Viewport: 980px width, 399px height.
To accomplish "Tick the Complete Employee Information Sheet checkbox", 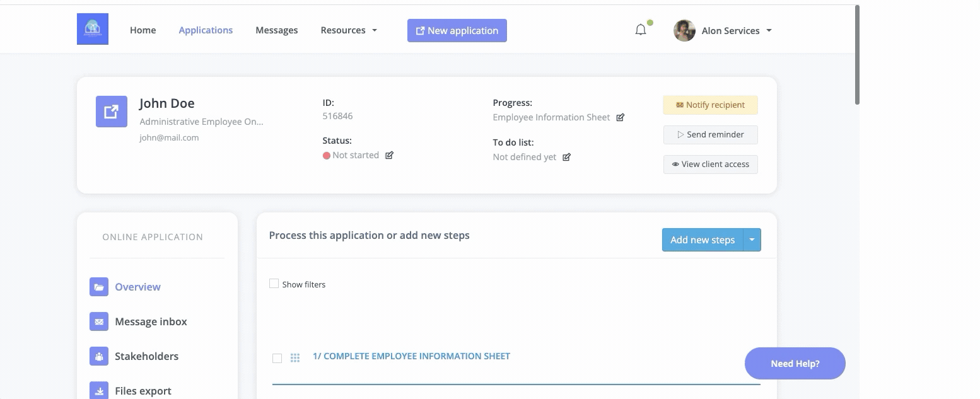I will pos(277,358).
